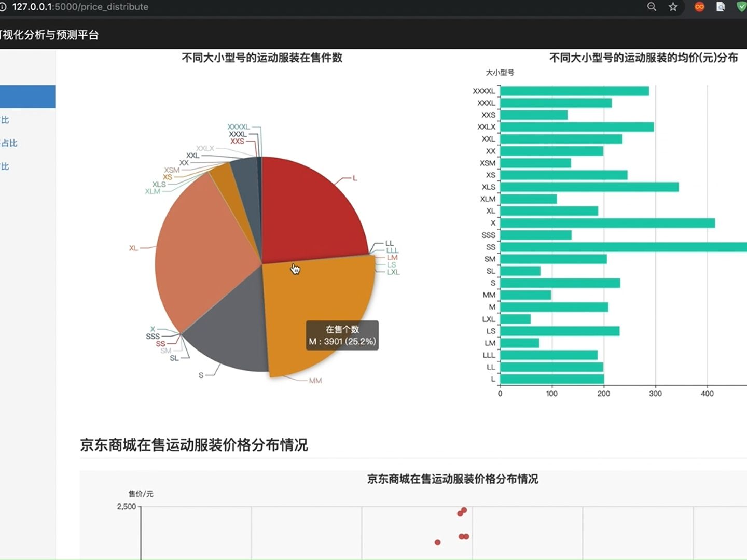Click the bottom L bar in price chart
Image resolution: width=747 pixels, height=560 pixels.
552,379
